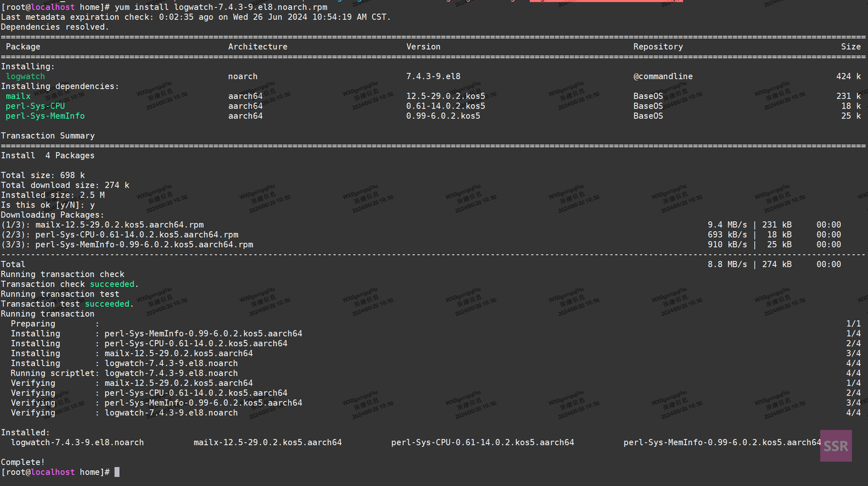
Task: Click the Installing perl-Sys-CPU 2/4 row
Action: (x=436, y=344)
